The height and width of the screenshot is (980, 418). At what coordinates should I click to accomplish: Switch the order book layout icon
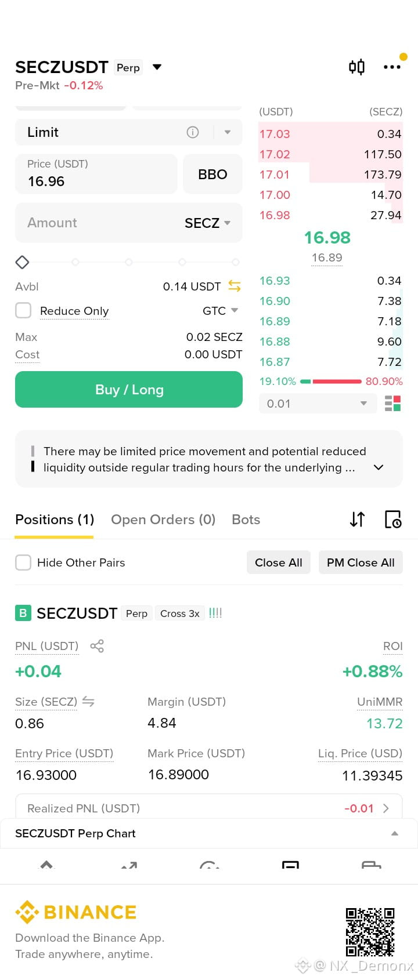tap(393, 403)
